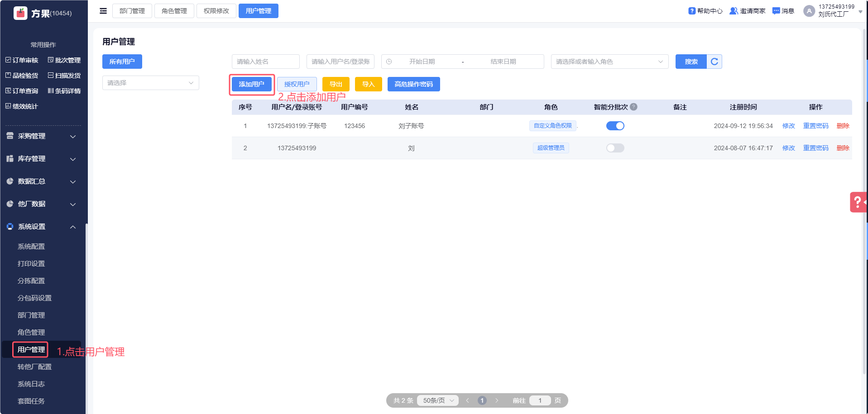Click the 添加用户 button
Screen dimensions: 868x414
pos(251,84)
